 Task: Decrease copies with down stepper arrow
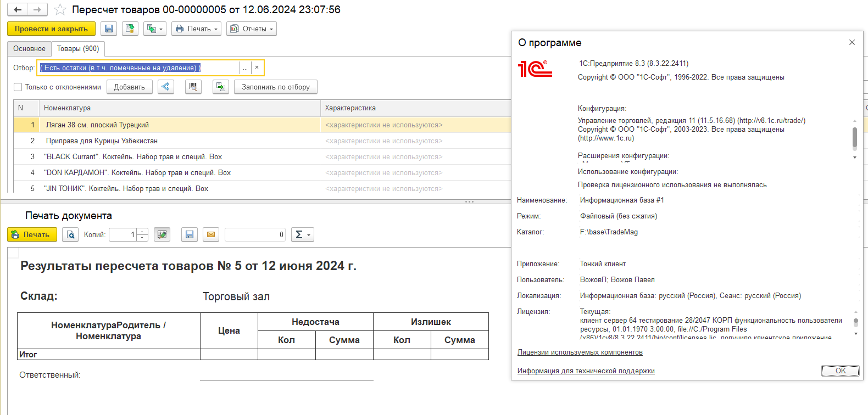[x=142, y=238]
